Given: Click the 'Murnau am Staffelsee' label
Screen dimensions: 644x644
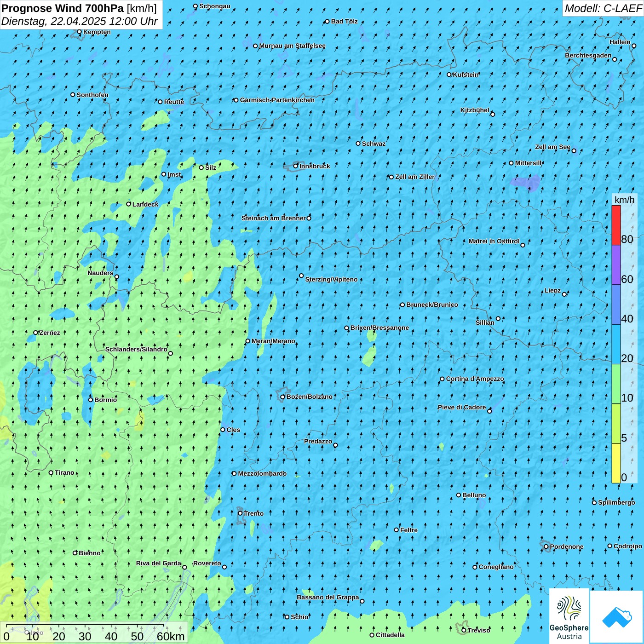Looking at the screenshot, I should click(293, 46).
